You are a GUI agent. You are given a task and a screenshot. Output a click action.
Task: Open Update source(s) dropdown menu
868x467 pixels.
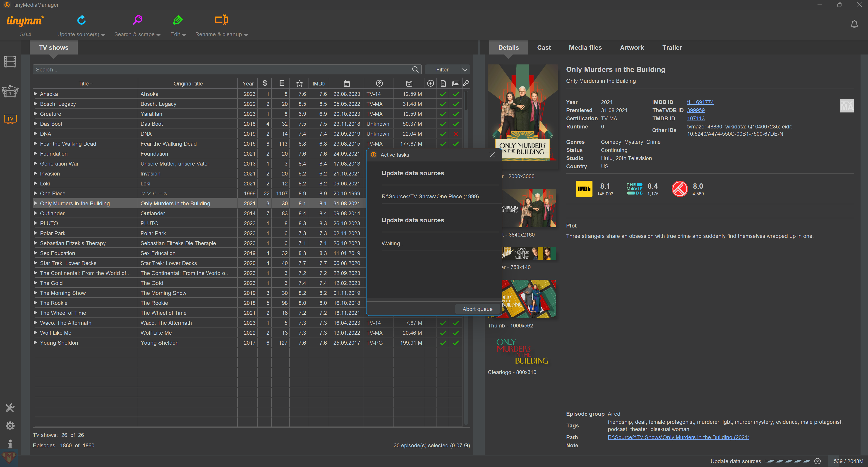(81, 34)
